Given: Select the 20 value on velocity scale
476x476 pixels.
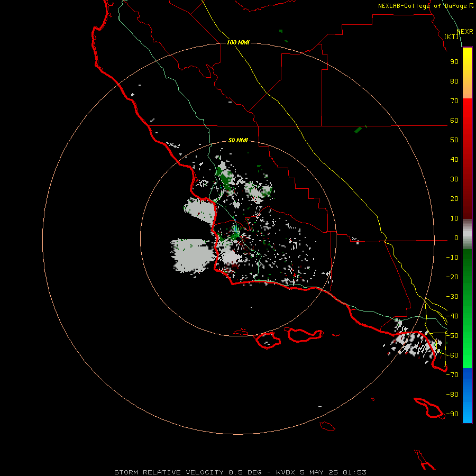Looking at the screenshot, I should point(454,199).
